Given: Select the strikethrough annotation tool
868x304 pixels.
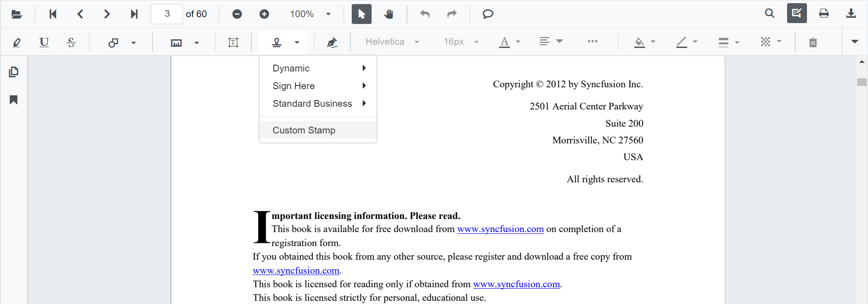Looking at the screenshot, I should [x=71, y=43].
